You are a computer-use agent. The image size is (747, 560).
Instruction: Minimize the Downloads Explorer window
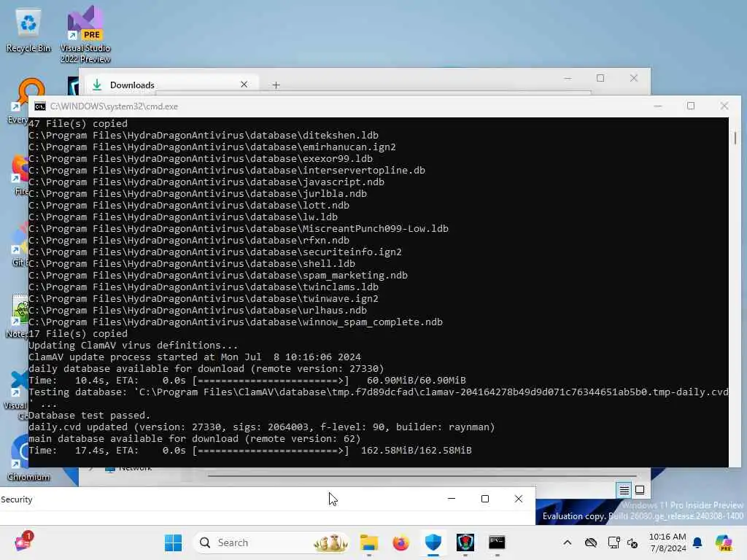point(568,78)
